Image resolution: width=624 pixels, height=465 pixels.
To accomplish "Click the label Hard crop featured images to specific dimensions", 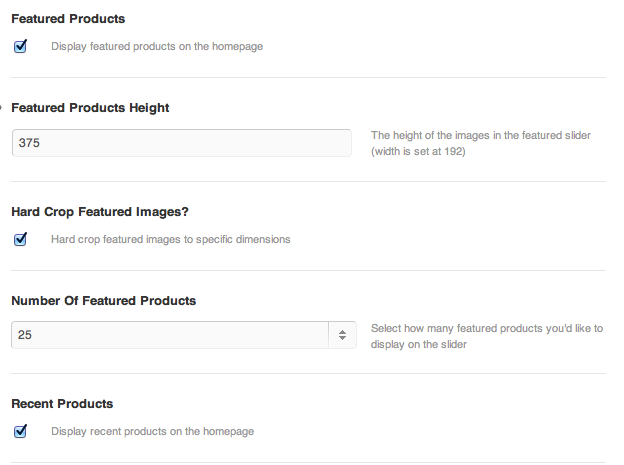I will click(171, 239).
